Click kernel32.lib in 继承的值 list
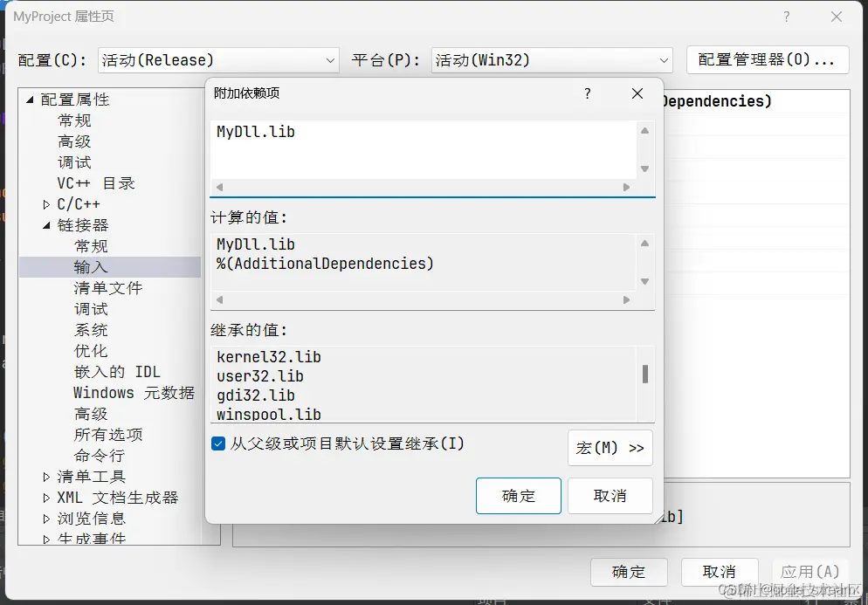Image resolution: width=868 pixels, height=605 pixels. click(268, 357)
